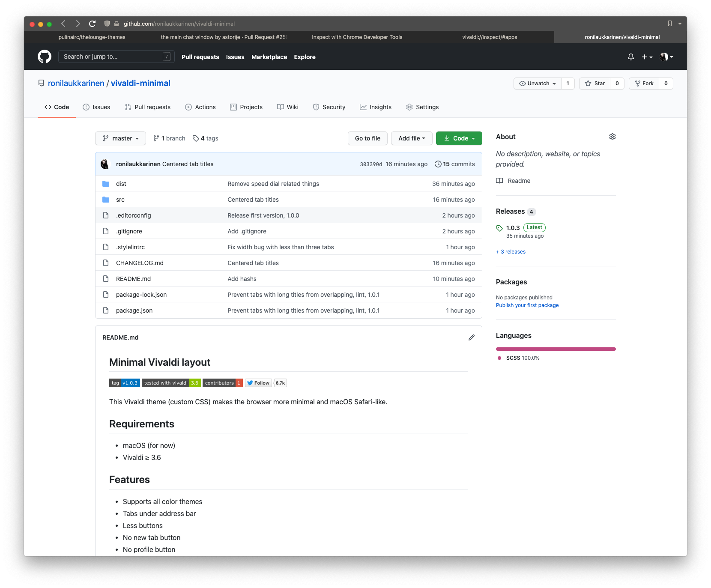Open the Wiki tab

pyautogui.click(x=288, y=107)
